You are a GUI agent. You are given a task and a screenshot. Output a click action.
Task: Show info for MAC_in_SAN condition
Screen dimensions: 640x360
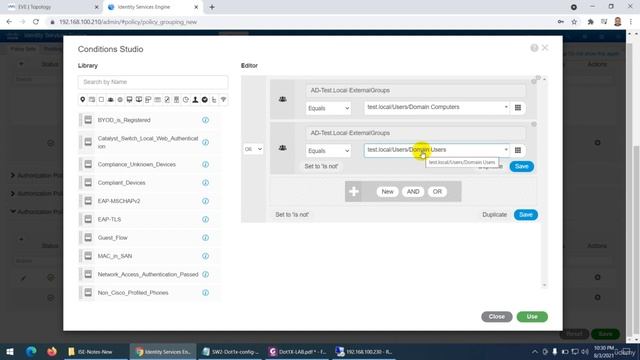click(205, 256)
